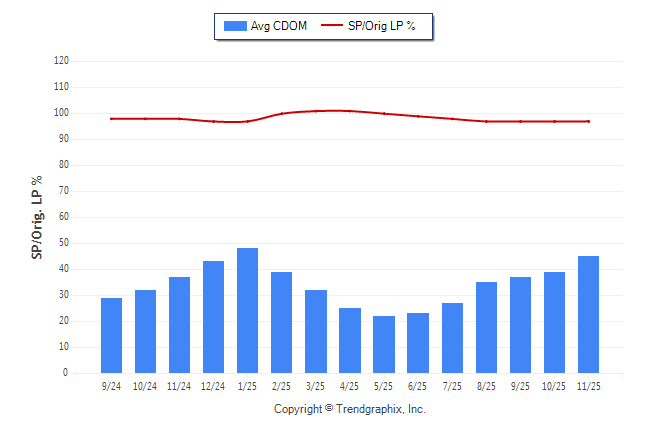Click the red line point above 4/25
The width and height of the screenshot is (646, 434).
(350, 111)
